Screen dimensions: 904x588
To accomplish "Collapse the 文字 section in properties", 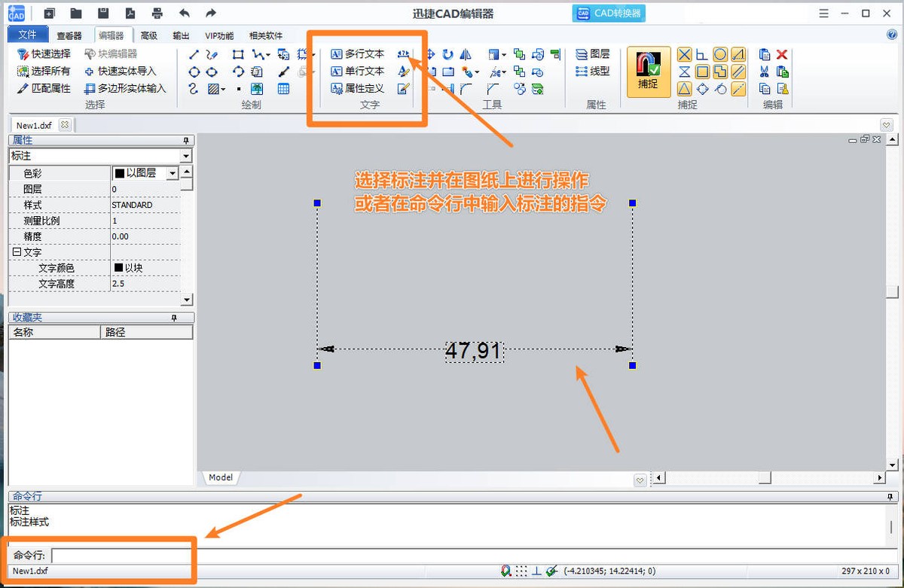I will [17, 252].
